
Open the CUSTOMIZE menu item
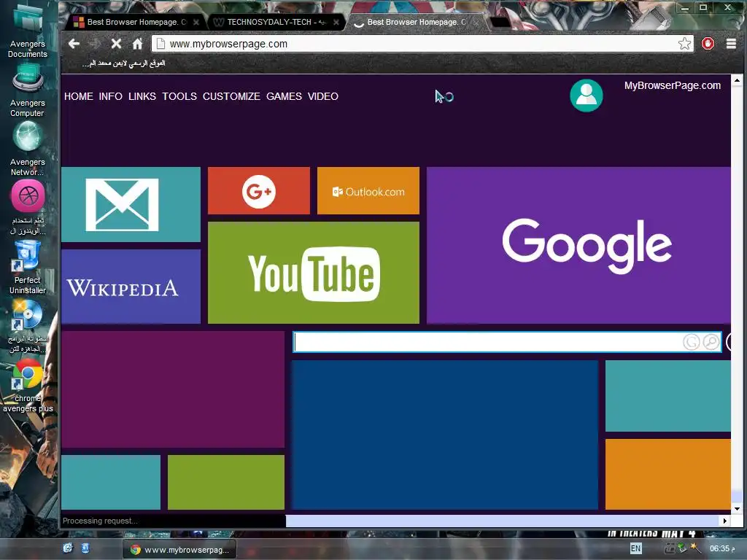pyautogui.click(x=231, y=96)
